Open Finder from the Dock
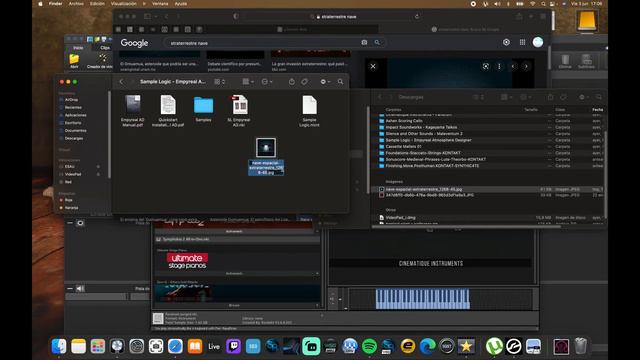This screenshot has width=640, height=360. (59, 346)
